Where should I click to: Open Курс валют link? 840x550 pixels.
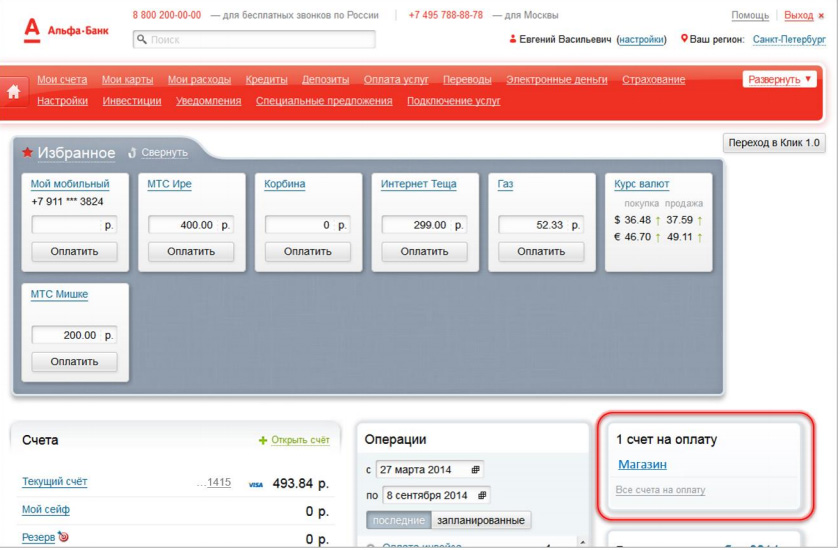click(x=641, y=184)
